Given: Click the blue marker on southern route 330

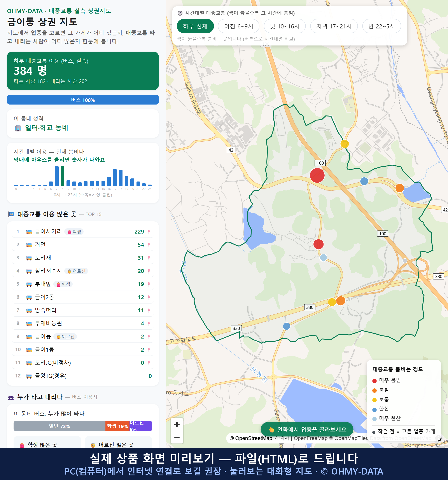Looking at the screenshot, I should 286,326.
